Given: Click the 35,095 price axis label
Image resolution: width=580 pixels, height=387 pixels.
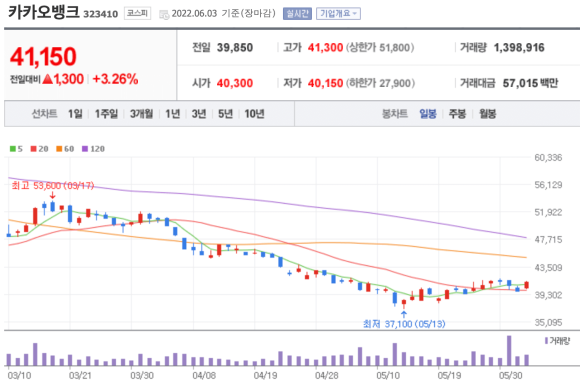Looking at the screenshot, I should click(x=548, y=322).
